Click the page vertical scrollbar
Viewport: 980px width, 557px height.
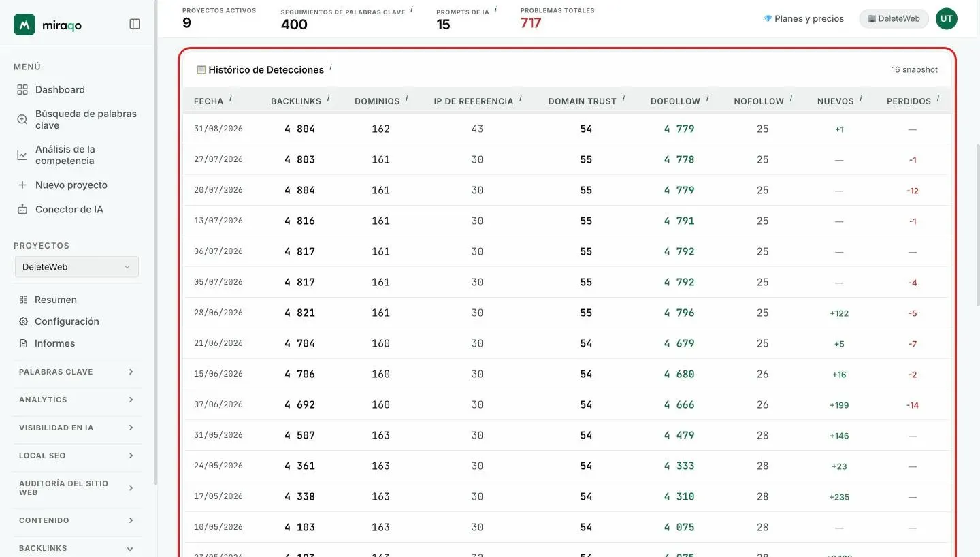click(x=977, y=225)
